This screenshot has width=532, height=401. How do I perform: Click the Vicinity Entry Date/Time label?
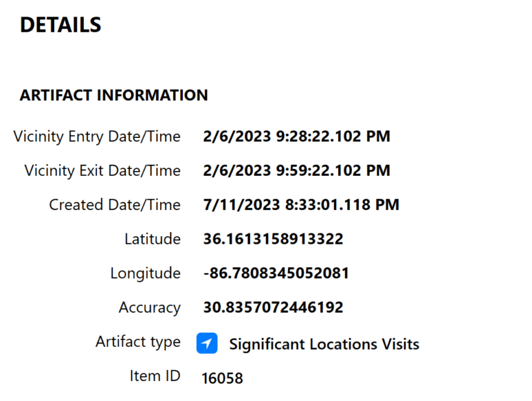pyautogui.click(x=97, y=136)
